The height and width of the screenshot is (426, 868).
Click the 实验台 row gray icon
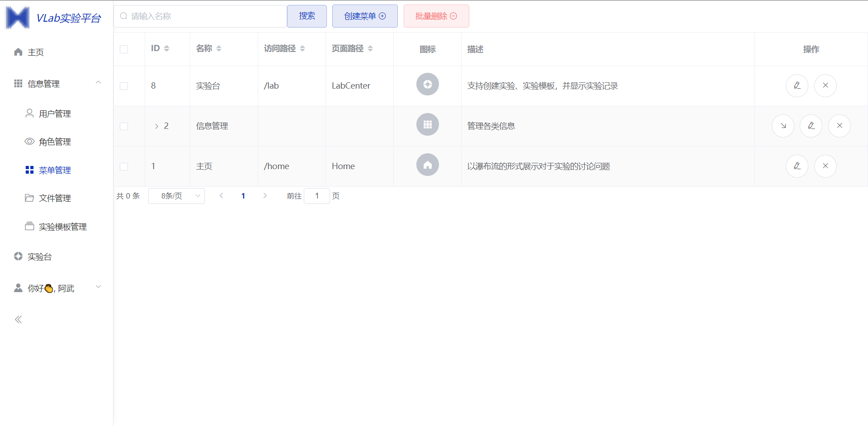pos(428,84)
